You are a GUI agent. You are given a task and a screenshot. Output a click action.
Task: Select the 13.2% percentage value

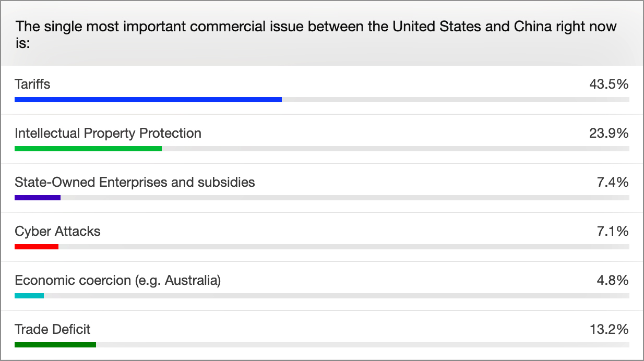coord(609,329)
